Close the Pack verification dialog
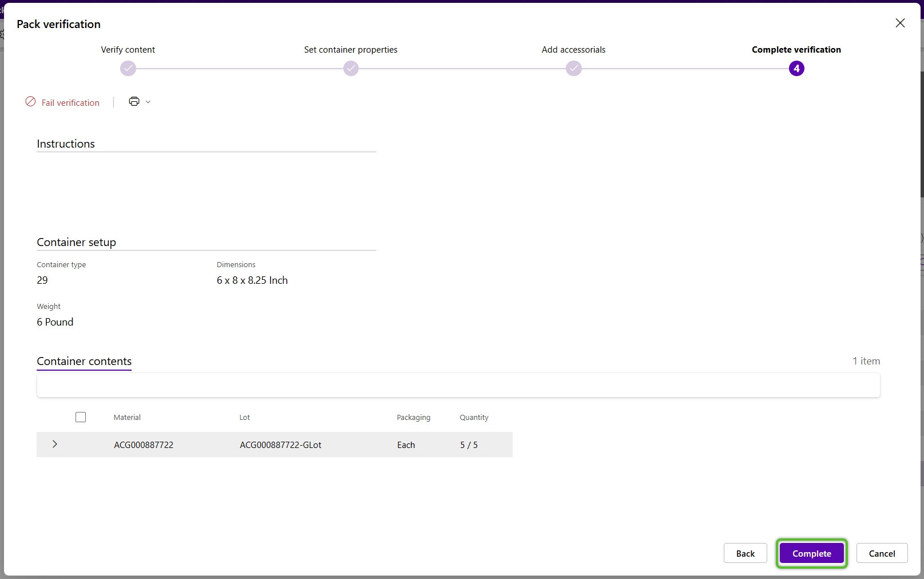 pyautogui.click(x=900, y=23)
